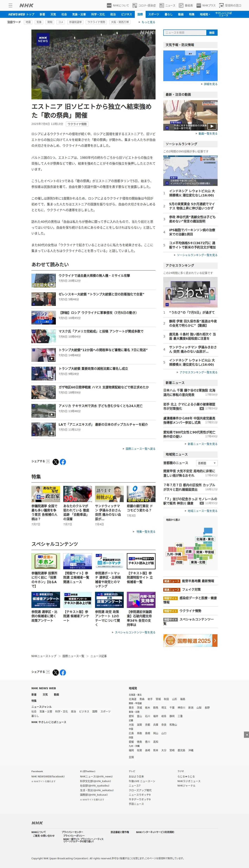Click NHK logo in the footer

click(x=37, y=823)
